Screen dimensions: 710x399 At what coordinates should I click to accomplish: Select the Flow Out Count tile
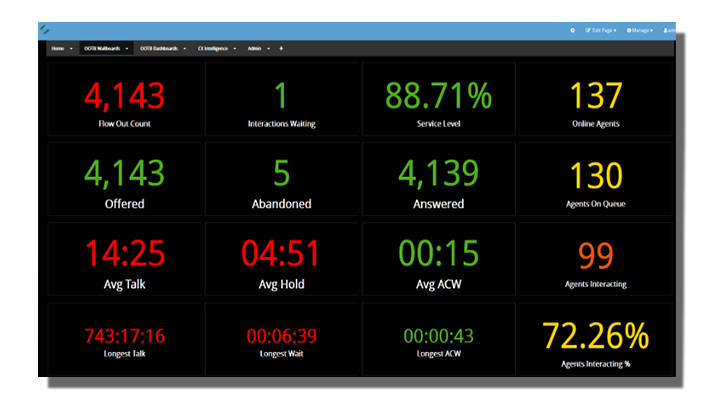[x=125, y=99]
